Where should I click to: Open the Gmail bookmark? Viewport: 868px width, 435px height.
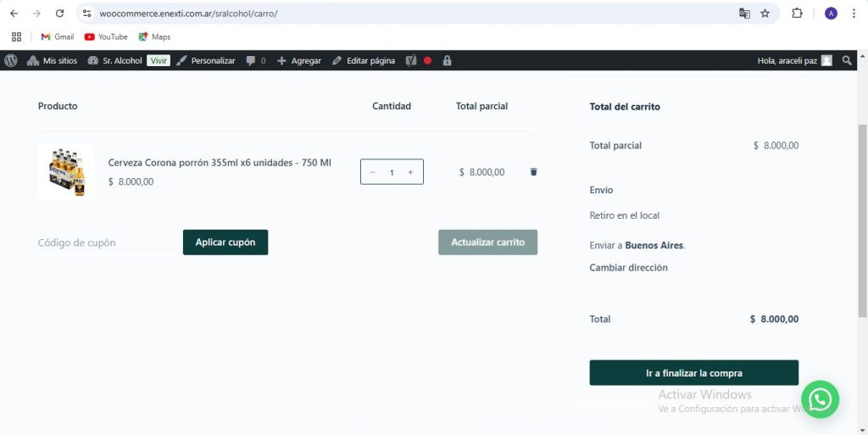pyautogui.click(x=58, y=36)
